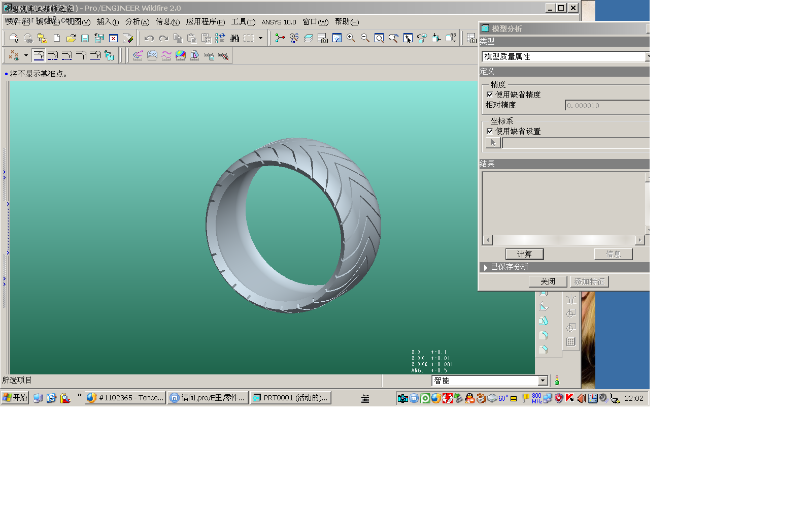
Task: Click the 相对精度 input field
Action: point(607,105)
